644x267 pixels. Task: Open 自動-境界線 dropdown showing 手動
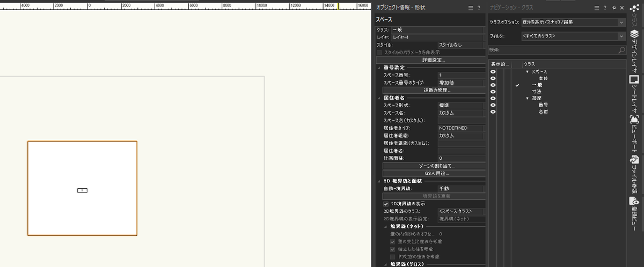[461, 189]
